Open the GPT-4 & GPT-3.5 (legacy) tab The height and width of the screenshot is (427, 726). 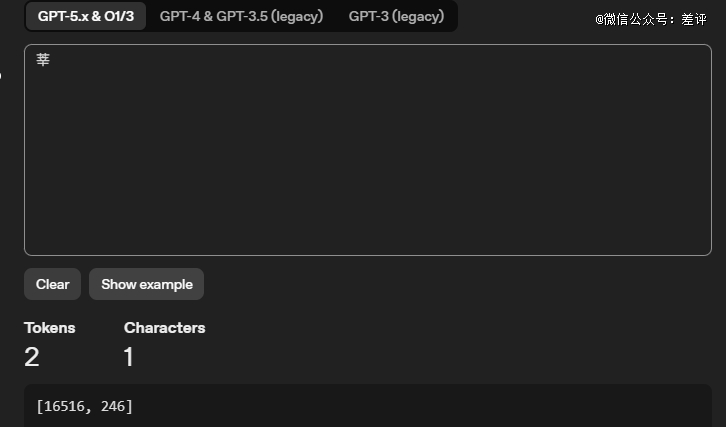(241, 16)
